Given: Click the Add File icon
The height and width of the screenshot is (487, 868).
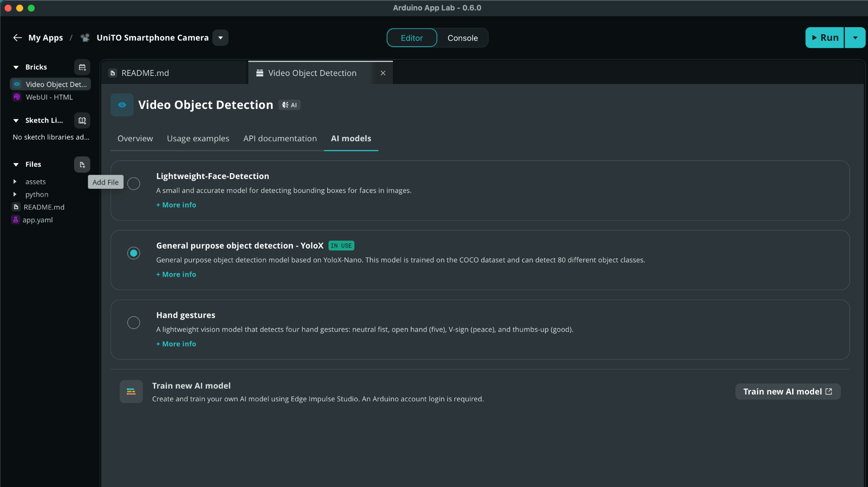Looking at the screenshot, I should click(x=82, y=165).
